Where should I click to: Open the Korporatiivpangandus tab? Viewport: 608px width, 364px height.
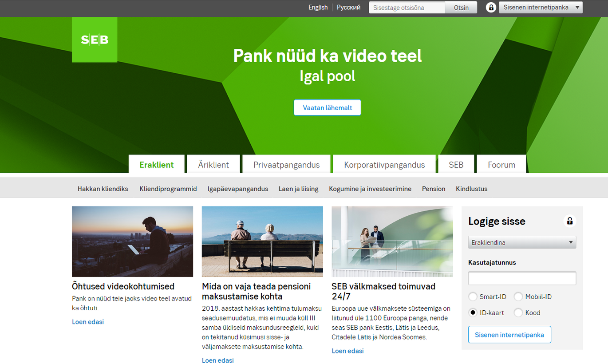pos(384,164)
